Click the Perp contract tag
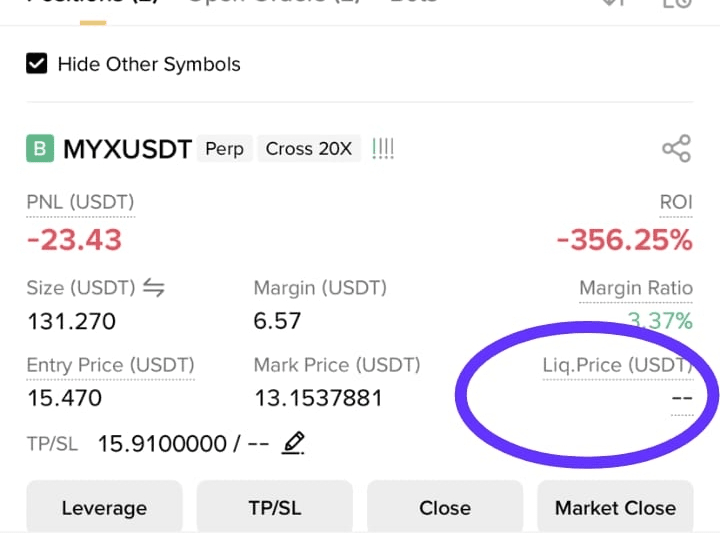 click(x=225, y=148)
